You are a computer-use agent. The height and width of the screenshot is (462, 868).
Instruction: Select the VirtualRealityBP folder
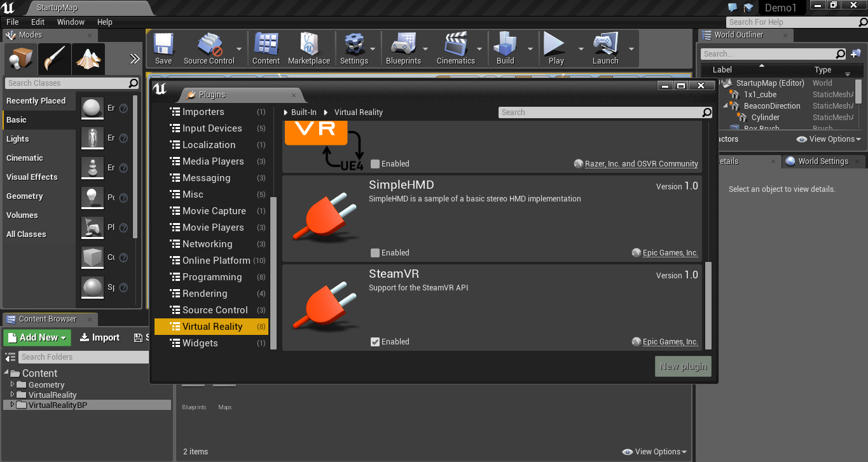coord(88,405)
